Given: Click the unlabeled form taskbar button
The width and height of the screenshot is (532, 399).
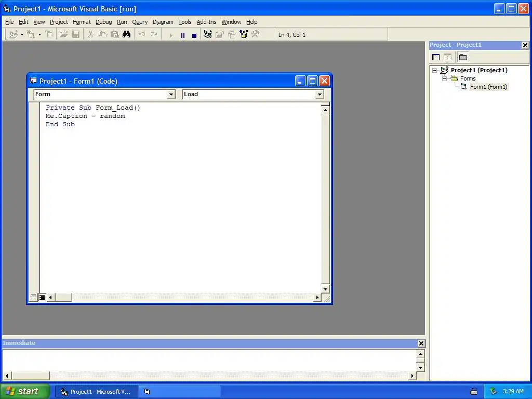Looking at the screenshot, I should coord(180,392).
